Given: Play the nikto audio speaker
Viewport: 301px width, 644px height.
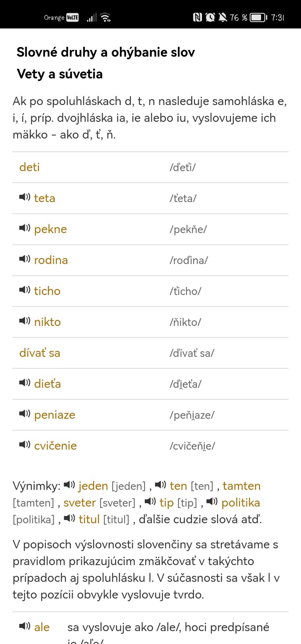Looking at the screenshot, I should coord(25,321).
